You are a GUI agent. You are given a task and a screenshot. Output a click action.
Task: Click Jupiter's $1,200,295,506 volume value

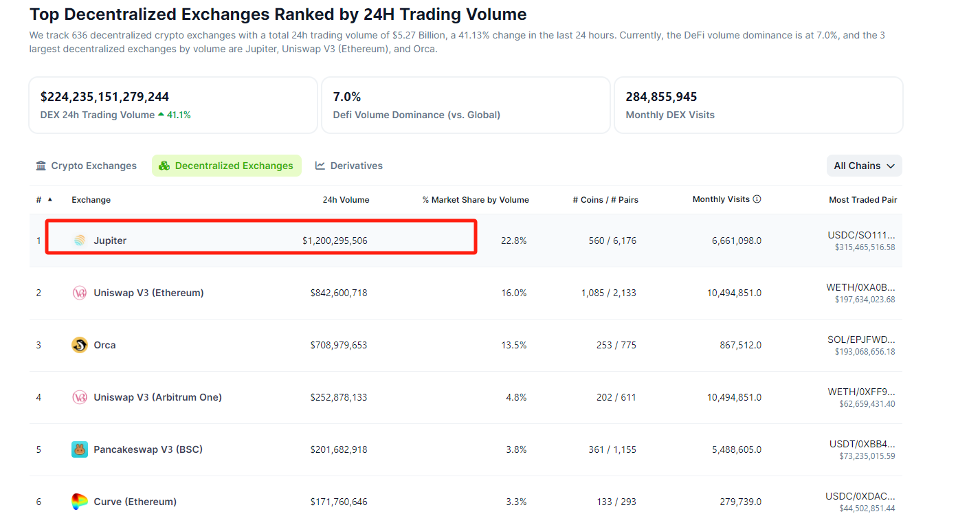(335, 241)
